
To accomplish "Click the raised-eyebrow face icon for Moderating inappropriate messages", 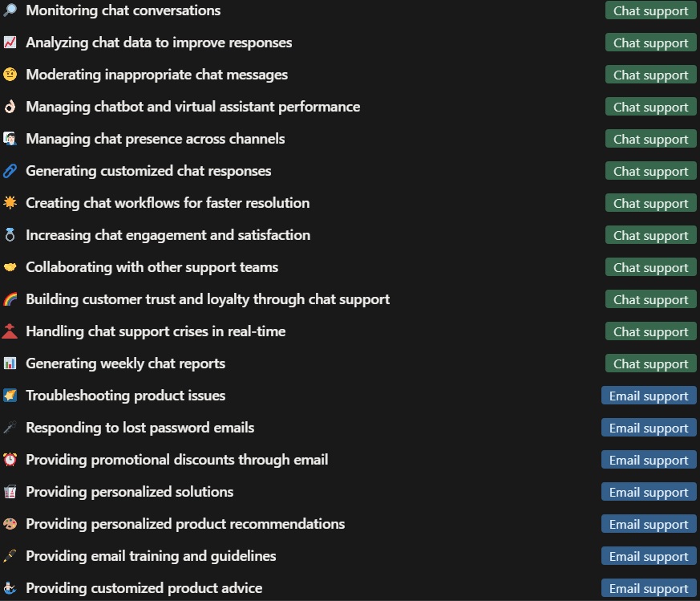I will coord(11,75).
